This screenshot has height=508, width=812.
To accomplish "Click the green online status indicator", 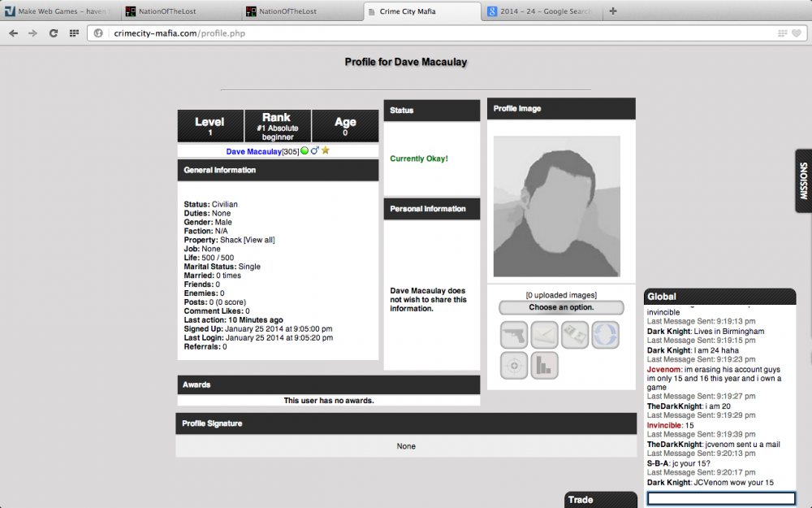I will point(304,150).
